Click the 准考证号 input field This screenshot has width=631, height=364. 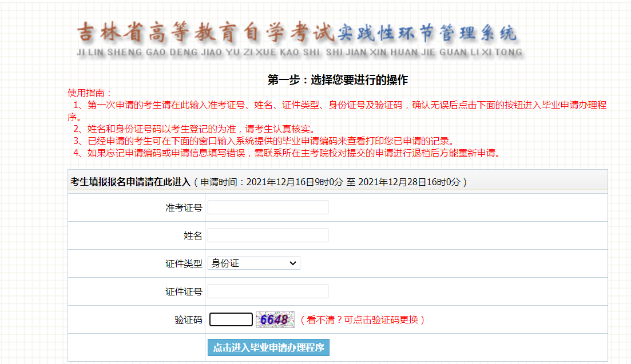pyautogui.click(x=268, y=207)
